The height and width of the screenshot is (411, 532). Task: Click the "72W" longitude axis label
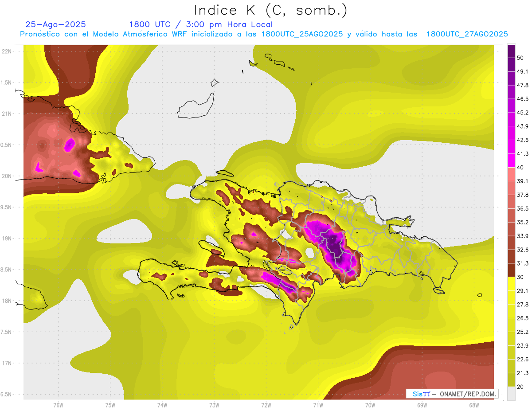coord(266,405)
